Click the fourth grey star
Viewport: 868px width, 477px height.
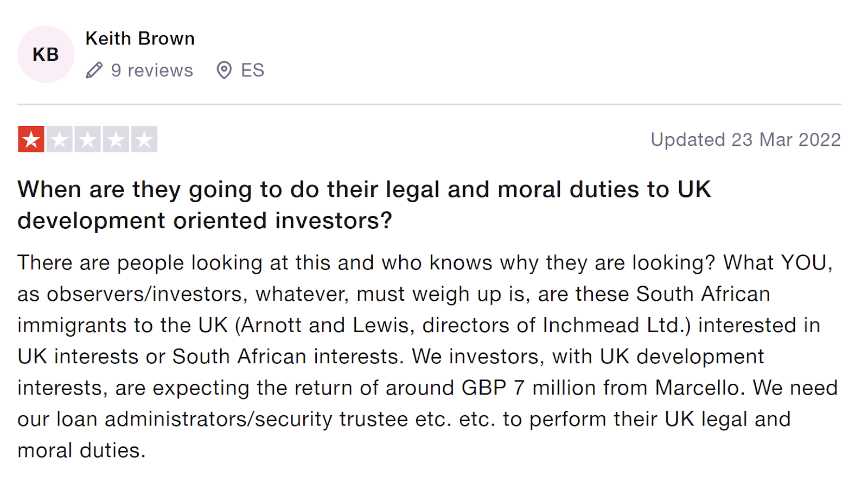tap(116, 139)
